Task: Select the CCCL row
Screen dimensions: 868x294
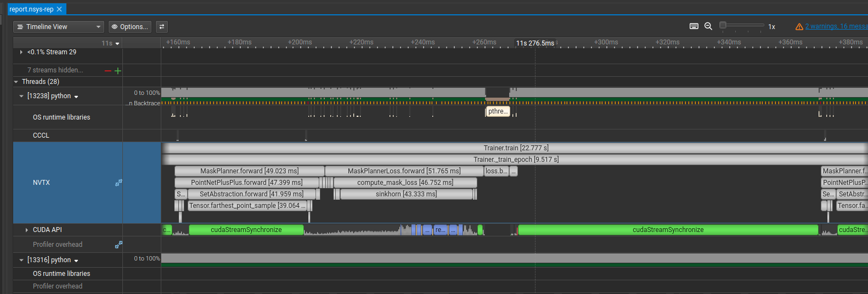Action: [41, 135]
